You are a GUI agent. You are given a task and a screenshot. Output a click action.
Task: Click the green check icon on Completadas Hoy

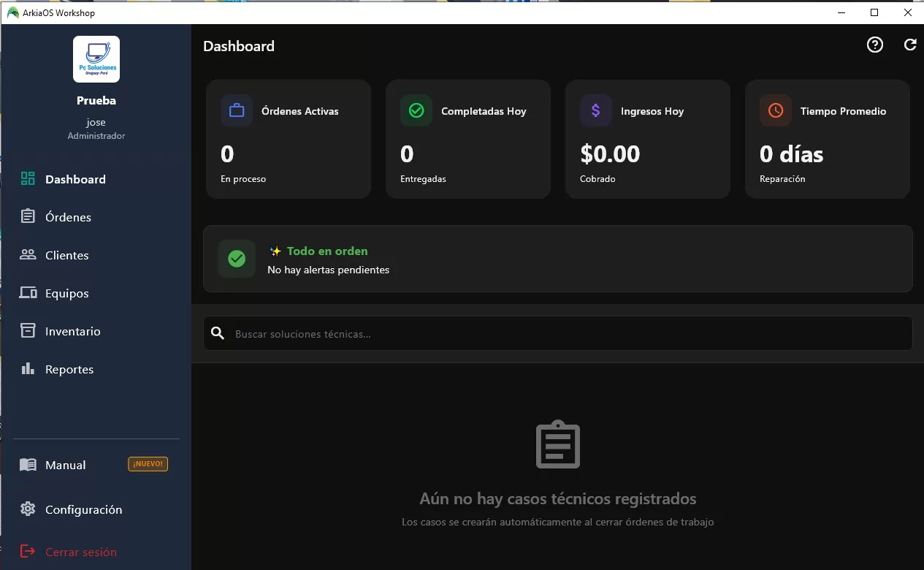point(416,111)
